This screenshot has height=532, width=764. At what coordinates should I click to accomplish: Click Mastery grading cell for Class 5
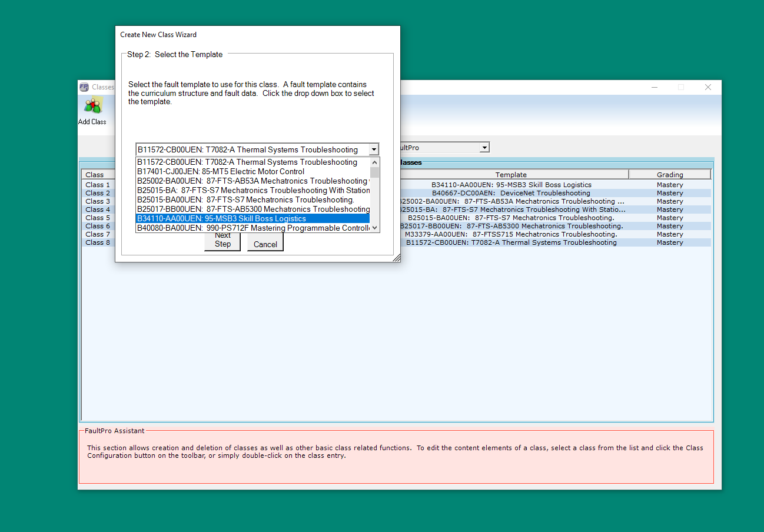pos(670,218)
